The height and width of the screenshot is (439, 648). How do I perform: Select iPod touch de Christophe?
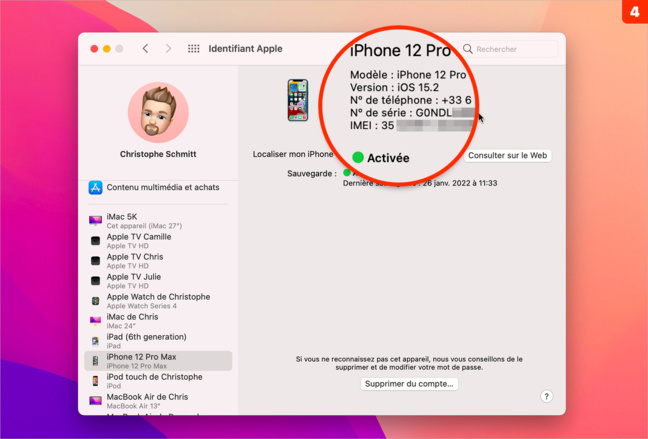pyautogui.click(x=158, y=381)
